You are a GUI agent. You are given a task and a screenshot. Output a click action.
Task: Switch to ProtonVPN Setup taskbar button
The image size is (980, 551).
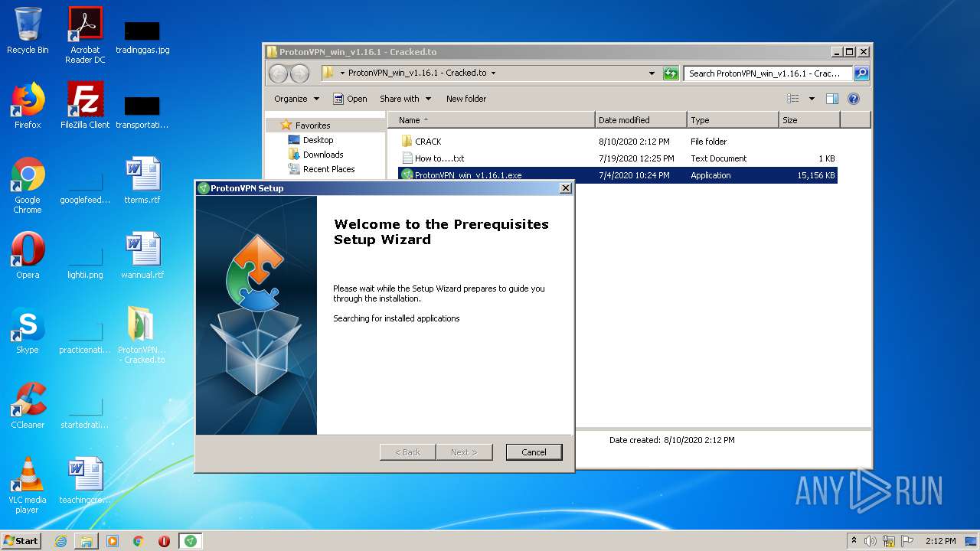[x=191, y=541]
